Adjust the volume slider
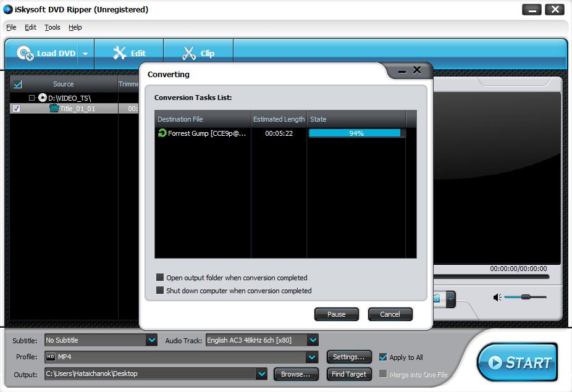The image size is (572, 392). click(x=525, y=297)
